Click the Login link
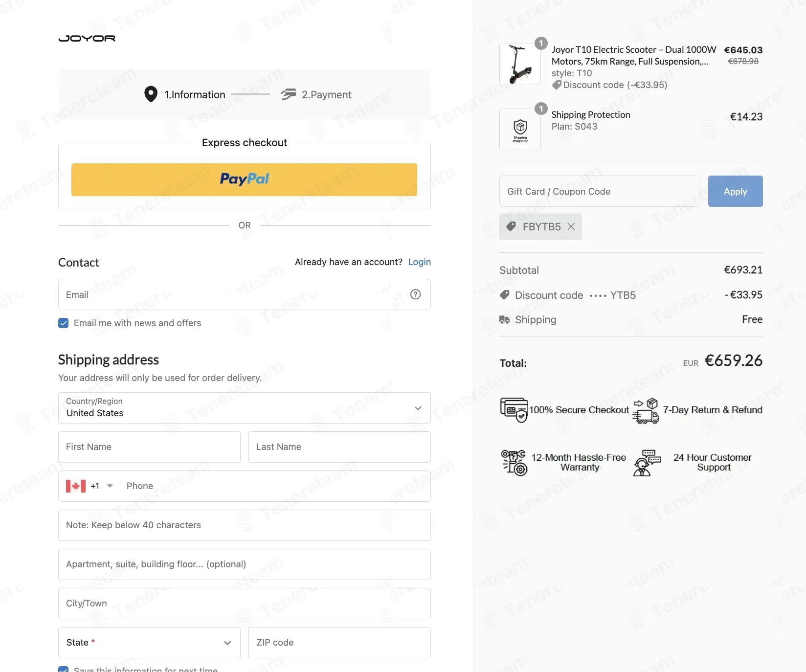This screenshot has height=672, width=806. (420, 262)
